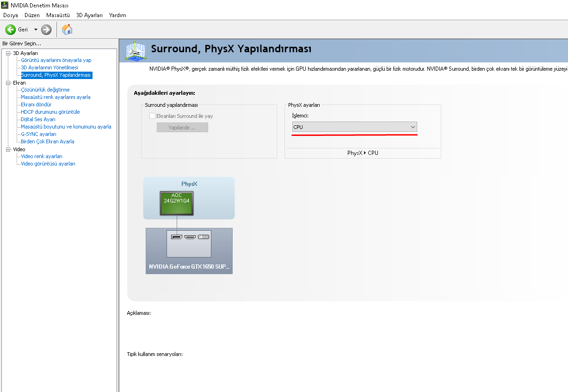The image size is (568, 392).
Task: Open Video renk ayarları
Action: [42, 156]
